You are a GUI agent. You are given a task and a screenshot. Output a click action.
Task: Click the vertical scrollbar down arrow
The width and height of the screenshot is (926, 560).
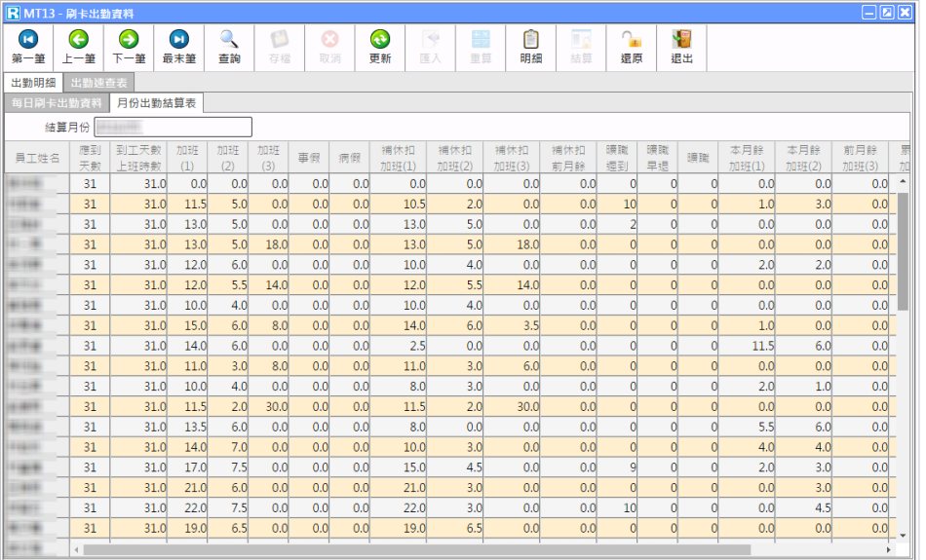[x=903, y=536]
